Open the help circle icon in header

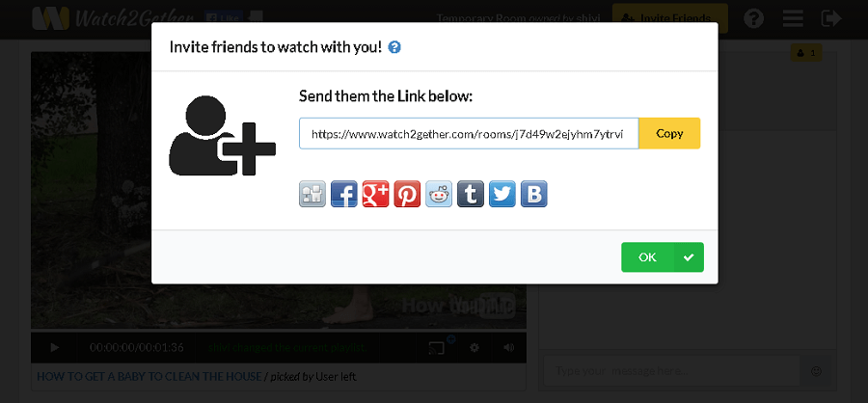coord(753,18)
